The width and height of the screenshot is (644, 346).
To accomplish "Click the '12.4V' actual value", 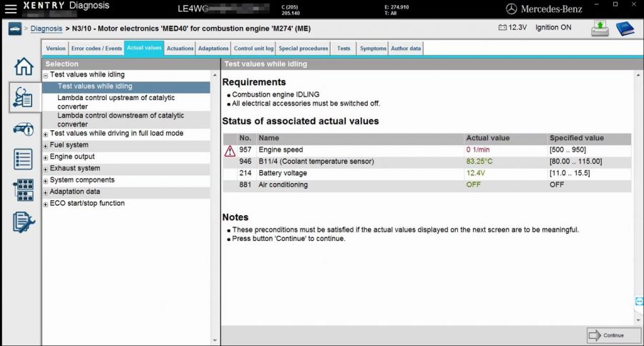I will 476,173.
